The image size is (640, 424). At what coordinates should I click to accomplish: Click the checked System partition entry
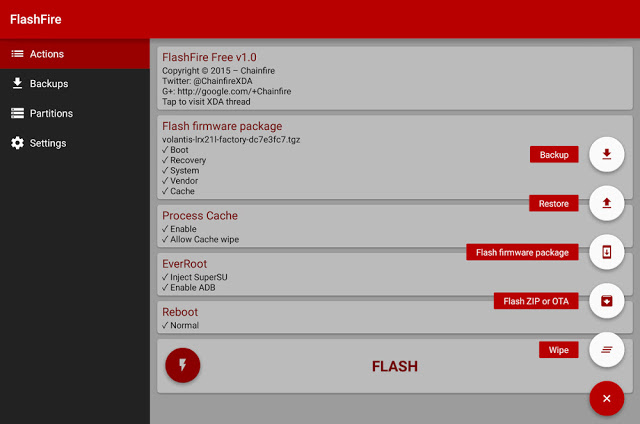pyautogui.click(x=180, y=170)
